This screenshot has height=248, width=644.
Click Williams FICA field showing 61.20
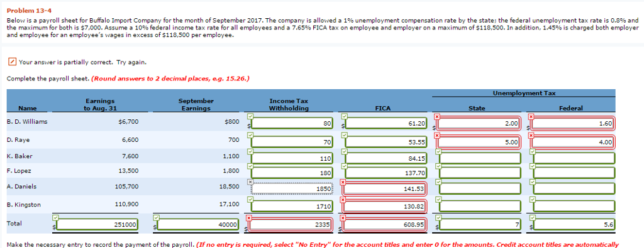tap(387, 124)
